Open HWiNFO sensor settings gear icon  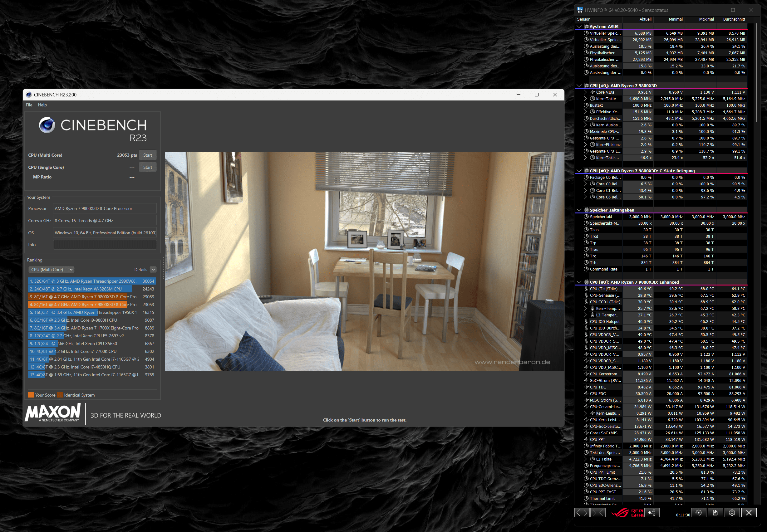point(732,513)
